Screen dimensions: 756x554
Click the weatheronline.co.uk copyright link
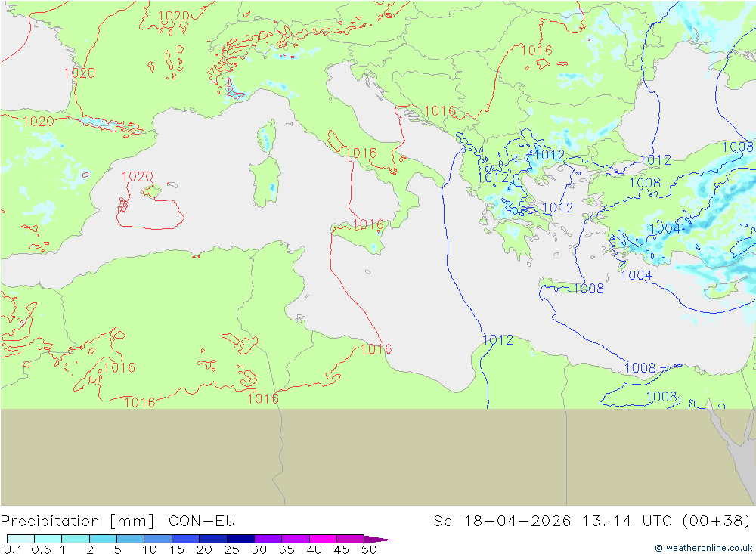[x=703, y=548]
